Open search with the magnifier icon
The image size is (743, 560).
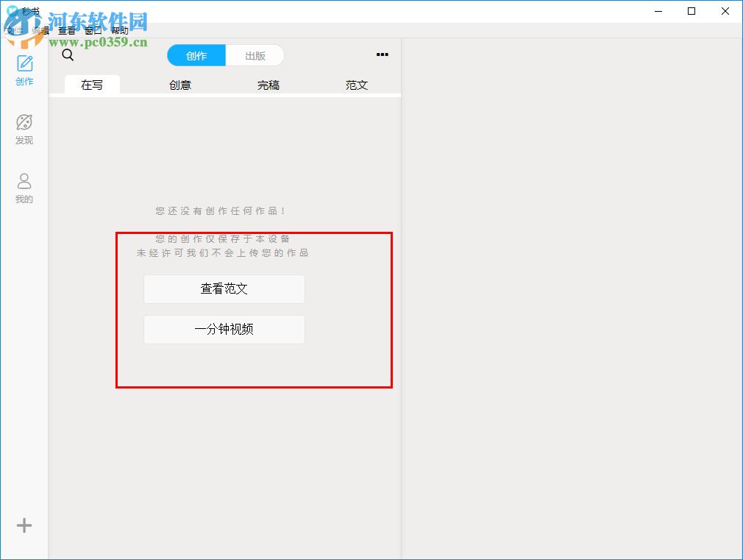[x=67, y=54]
